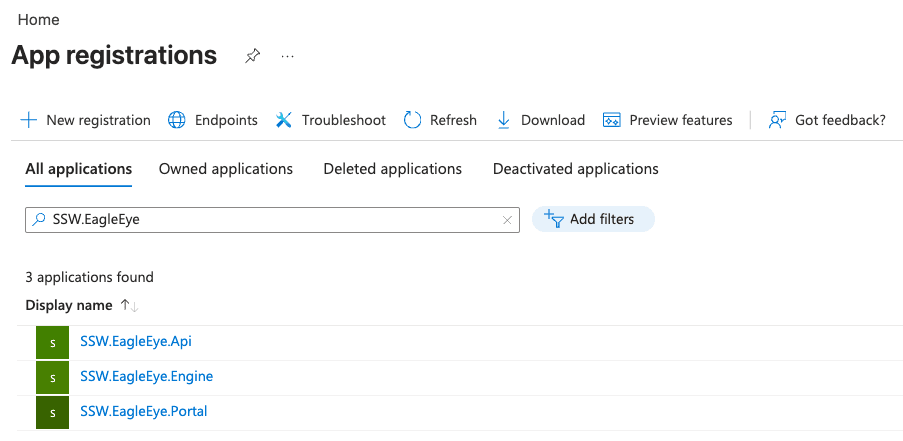The width and height of the screenshot is (903, 441).
Task: Clear the search box with X
Action: coord(507,220)
